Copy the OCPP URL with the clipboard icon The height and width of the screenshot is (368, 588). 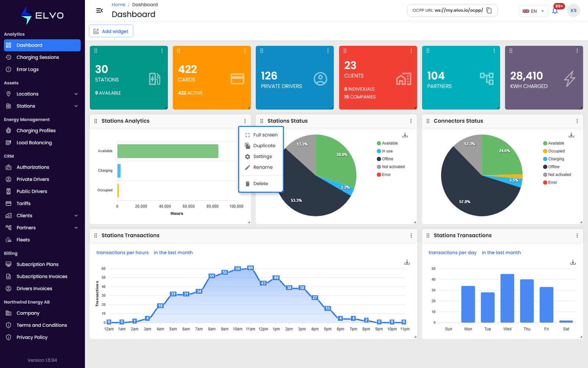(x=489, y=11)
